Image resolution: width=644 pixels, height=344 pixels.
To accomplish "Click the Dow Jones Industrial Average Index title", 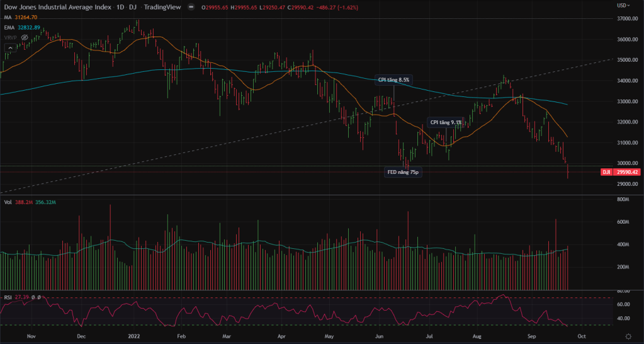I will [55, 7].
